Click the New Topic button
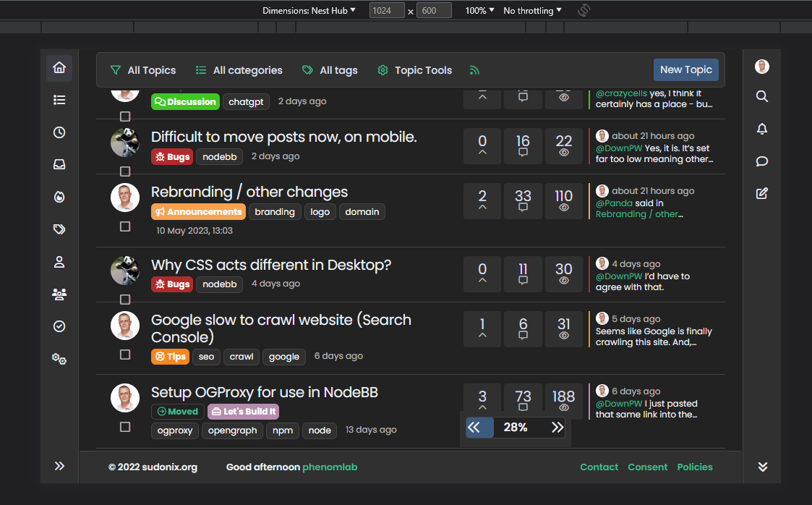812x505 pixels. (685, 69)
